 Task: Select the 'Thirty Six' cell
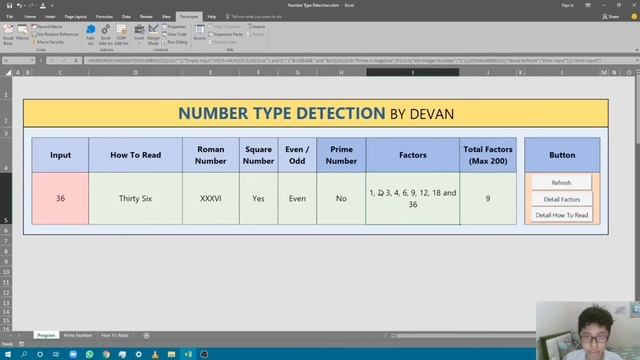136,198
